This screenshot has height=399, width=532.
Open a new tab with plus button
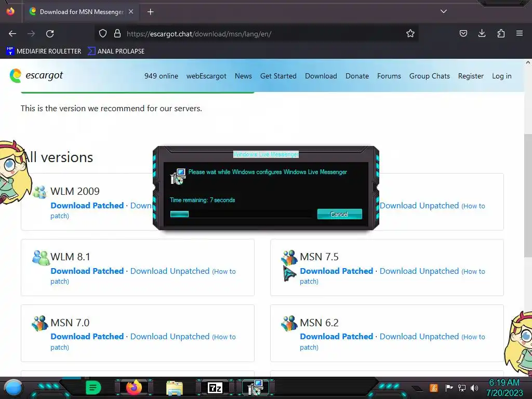(x=150, y=12)
